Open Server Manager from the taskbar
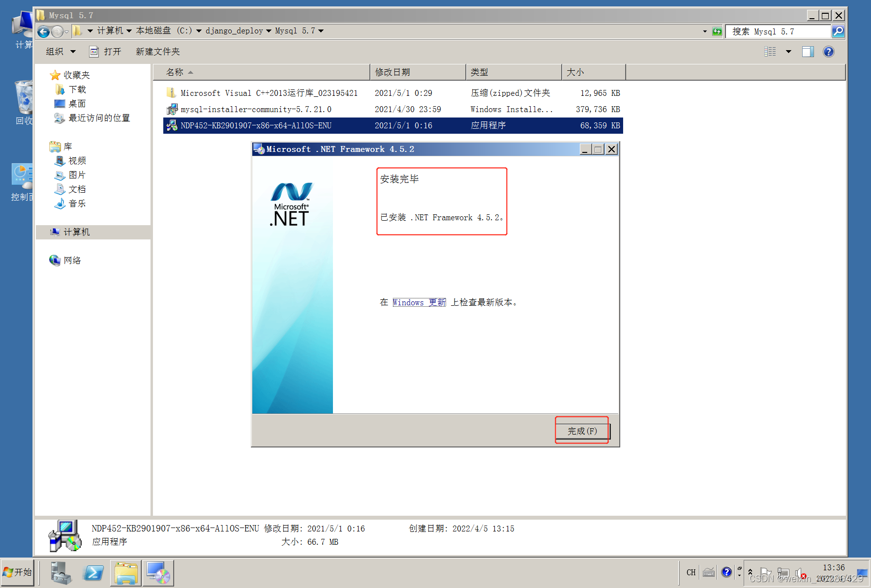The image size is (871, 588). 60,573
